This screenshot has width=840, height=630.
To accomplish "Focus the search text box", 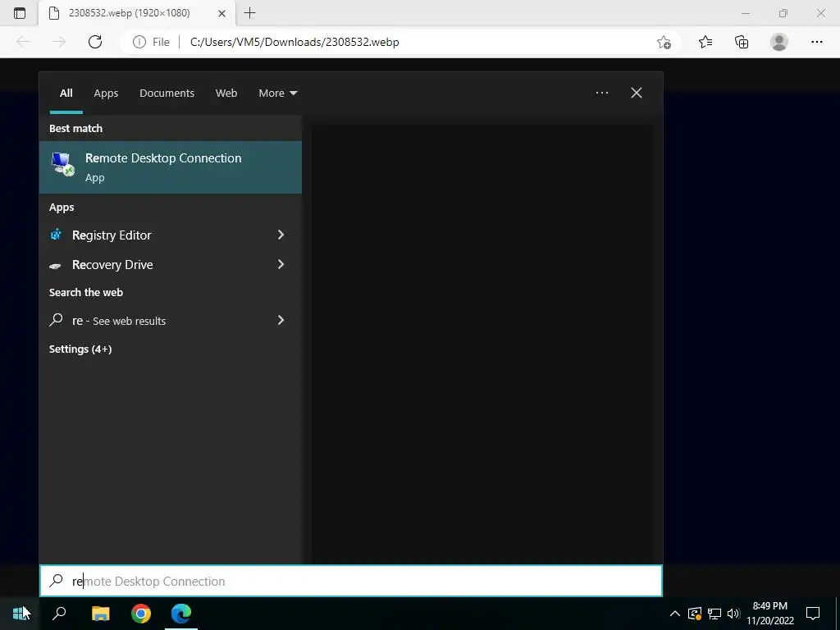I will 351,582.
